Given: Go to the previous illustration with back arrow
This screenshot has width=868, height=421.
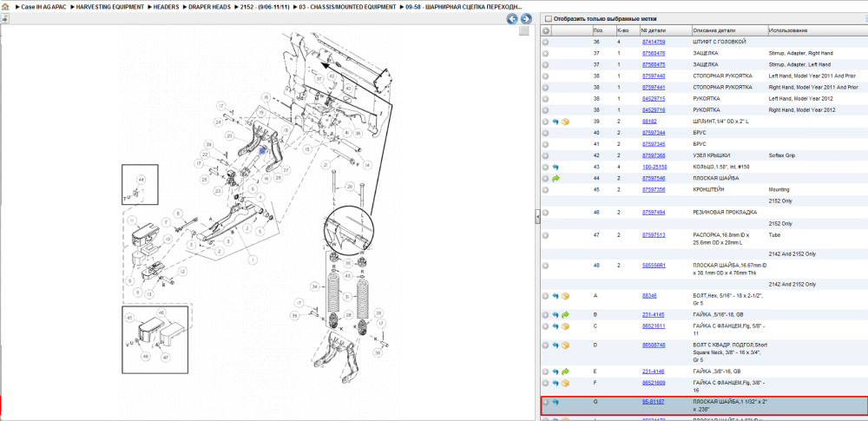Looking at the screenshot, I should coord(512,19).
